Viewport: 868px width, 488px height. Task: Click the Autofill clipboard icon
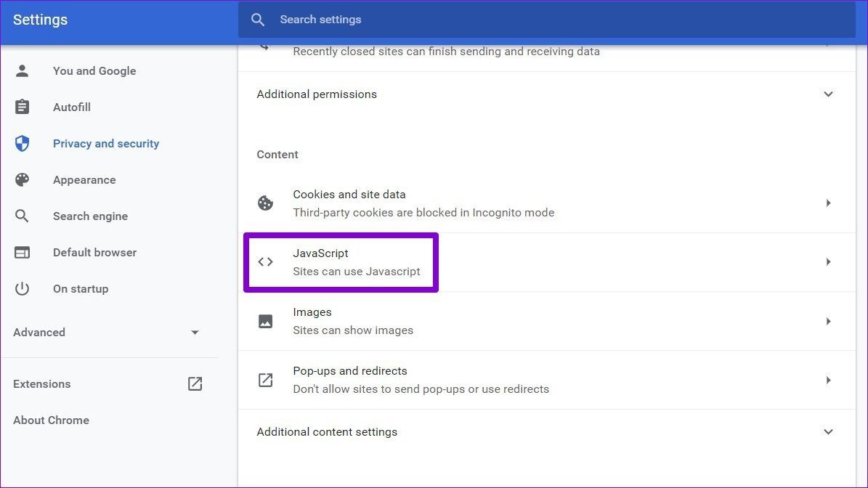point(22,107)
